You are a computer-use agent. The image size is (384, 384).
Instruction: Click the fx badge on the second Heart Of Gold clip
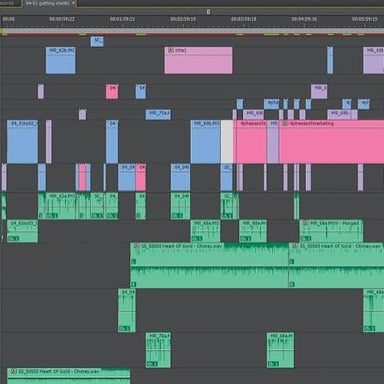pos(295,246)
